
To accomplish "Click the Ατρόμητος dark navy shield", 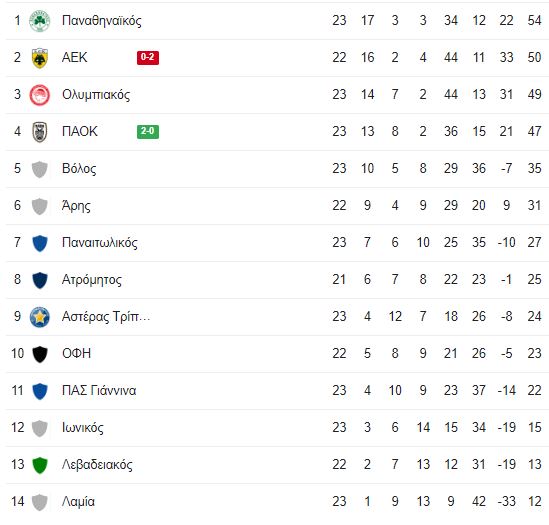I will click(40, 280).
